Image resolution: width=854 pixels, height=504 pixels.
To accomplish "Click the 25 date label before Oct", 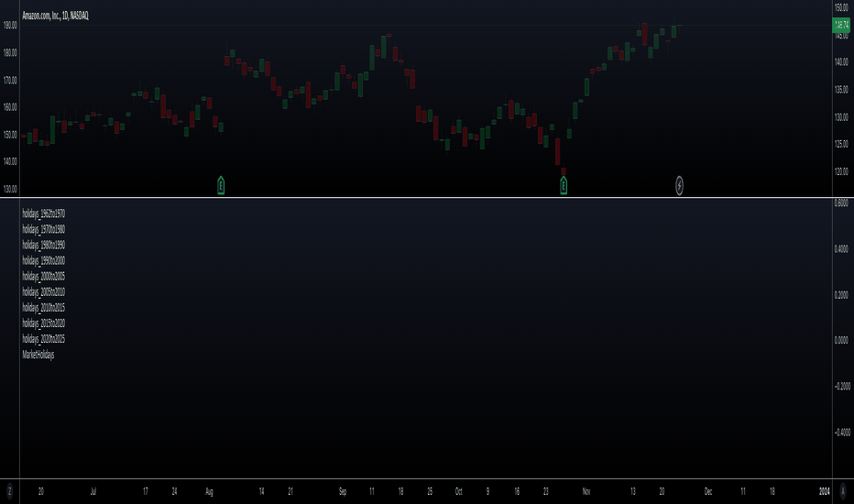I will coord(430,491).
